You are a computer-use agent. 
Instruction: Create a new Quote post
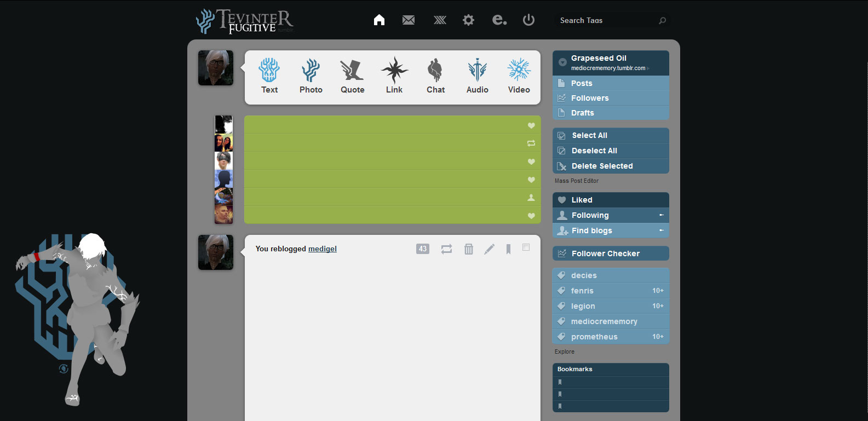coord(353,76)
